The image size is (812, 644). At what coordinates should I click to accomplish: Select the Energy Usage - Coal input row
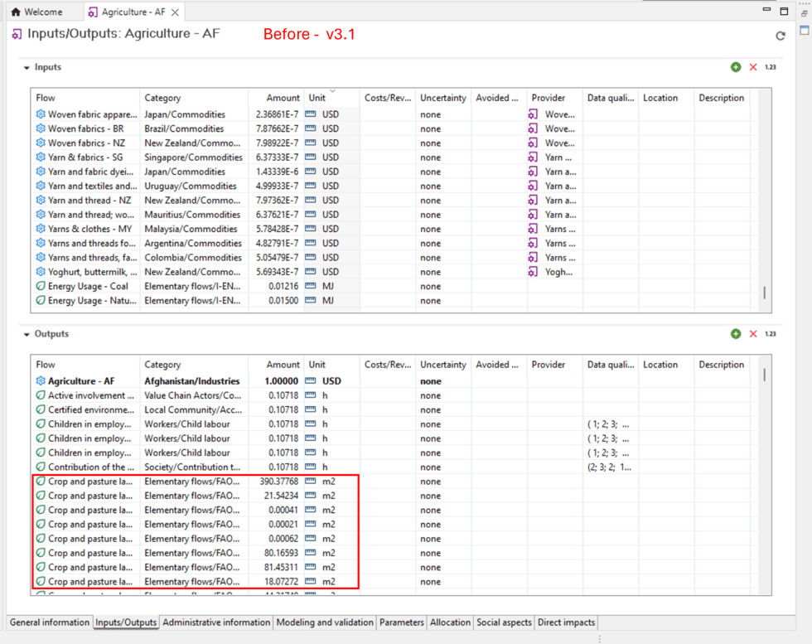tap(87, 286)
